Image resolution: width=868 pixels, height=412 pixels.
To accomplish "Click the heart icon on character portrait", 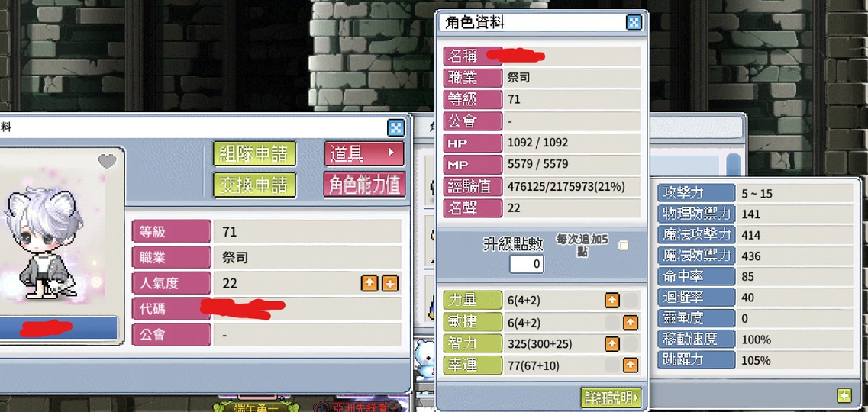I will tap(108, 162).
